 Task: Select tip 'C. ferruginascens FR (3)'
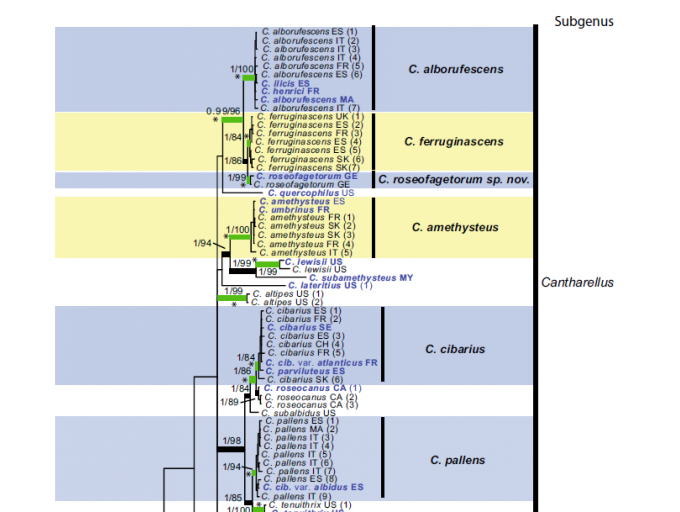point(309,133)
